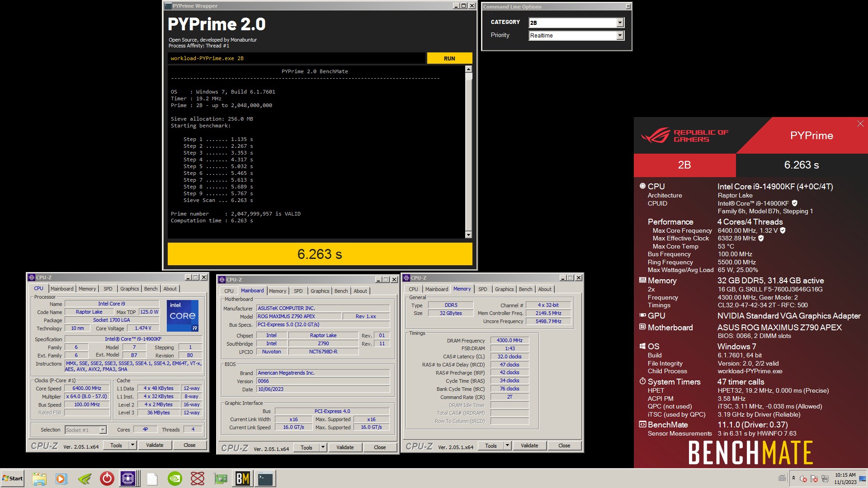Click the on-screen keyboard icon in taskbar

click(782, 478)
